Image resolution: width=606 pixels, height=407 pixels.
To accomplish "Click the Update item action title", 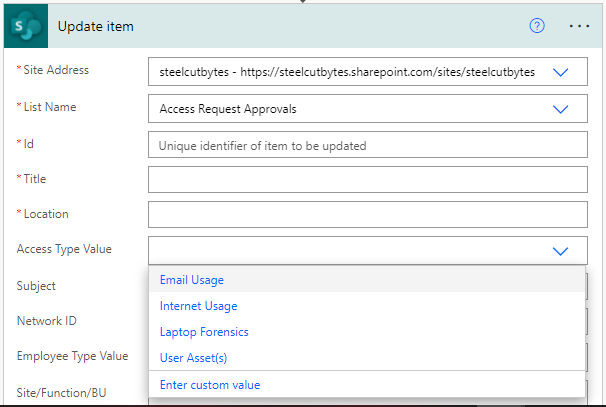I will pos(96,26).
